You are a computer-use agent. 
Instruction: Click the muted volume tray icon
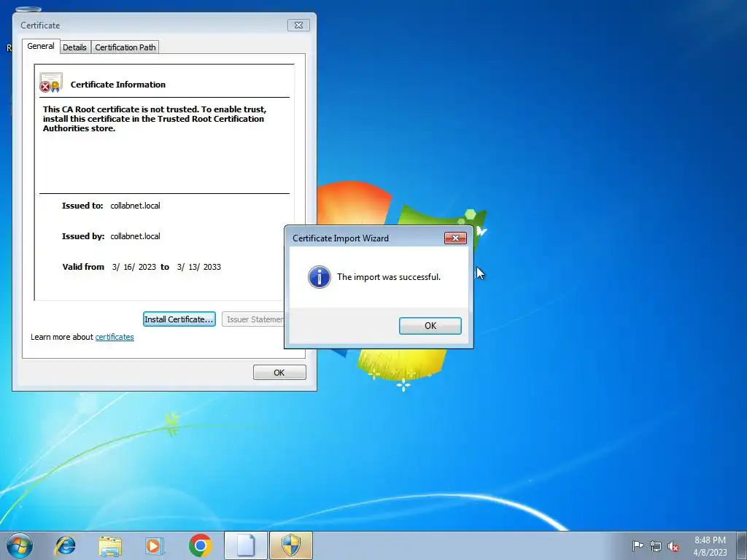673,547
